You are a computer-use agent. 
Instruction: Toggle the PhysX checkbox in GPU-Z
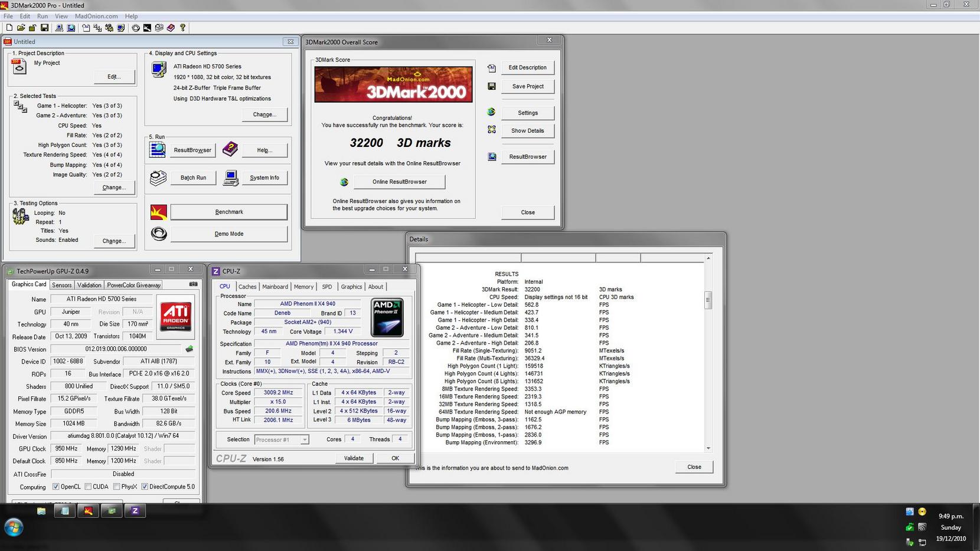(117, 487)
